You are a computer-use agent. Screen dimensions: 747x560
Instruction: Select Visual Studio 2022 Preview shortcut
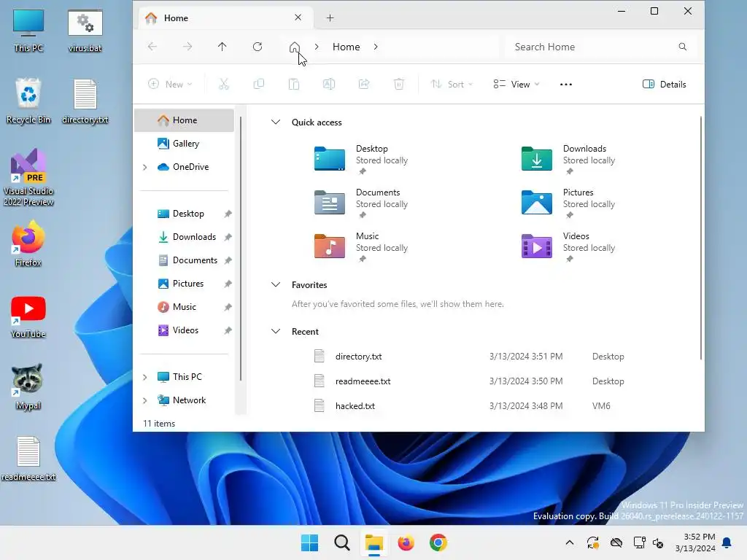(x=28, y=177)
